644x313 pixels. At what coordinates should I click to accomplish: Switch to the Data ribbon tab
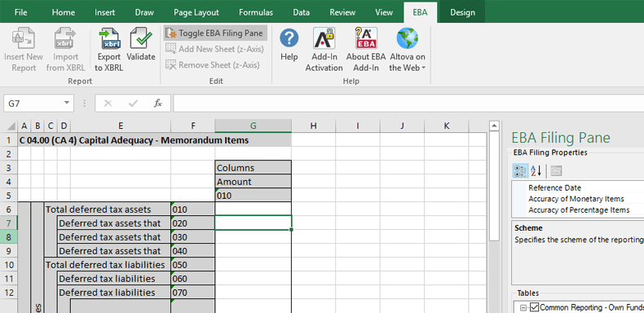(301, 12)
